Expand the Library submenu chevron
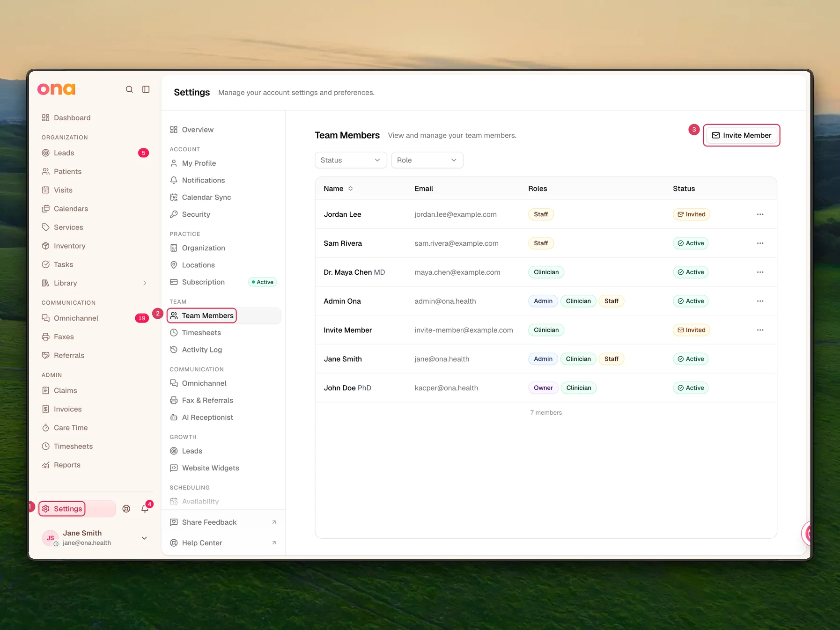The image size is (840, 630). click(x=145, y=283)
